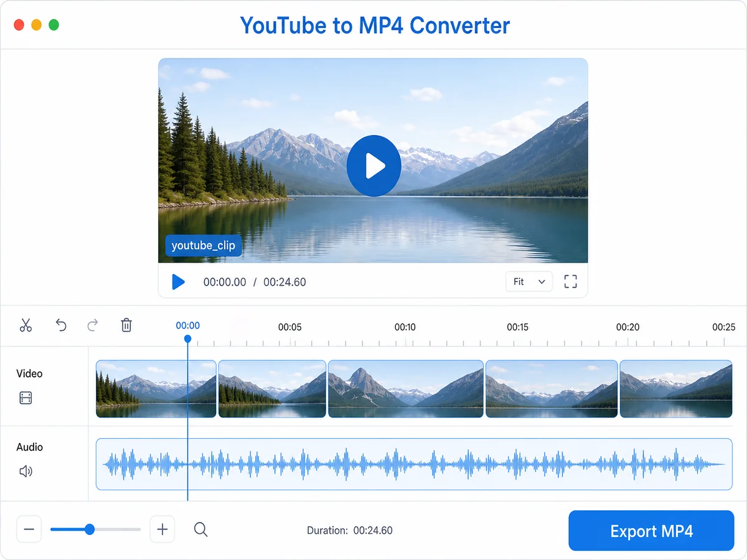Click the magnifier search icon
This screenshot has height=560, width=747.
pyautogui.click(x=200, y=530)
